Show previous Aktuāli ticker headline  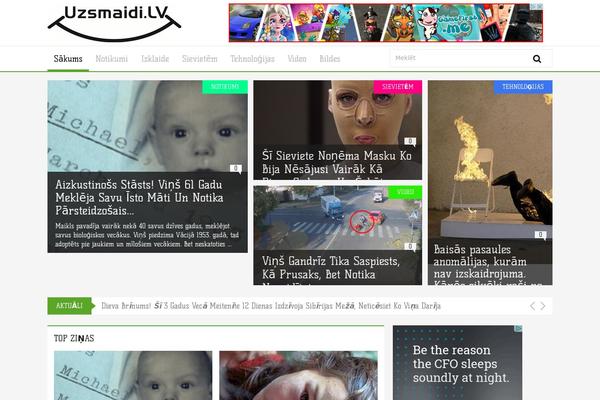(x=532, y=306)
